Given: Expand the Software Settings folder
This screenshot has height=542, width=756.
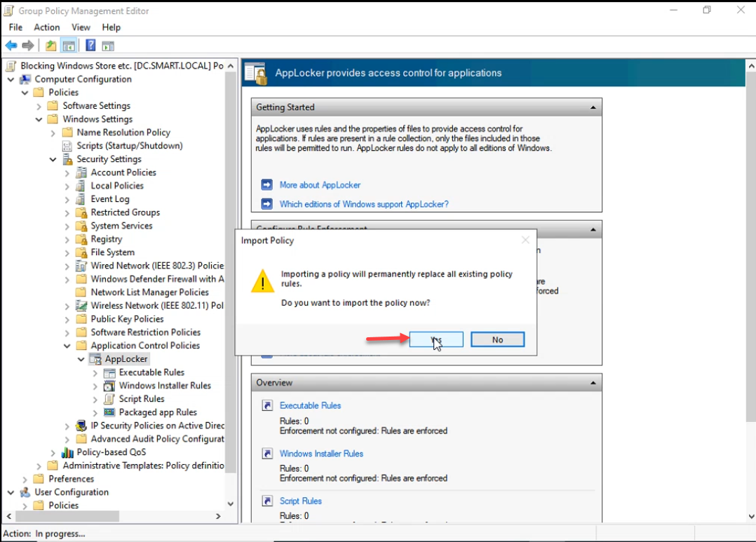Looking at the screenshot, I should pyautogui.click(x=39, y=106).
